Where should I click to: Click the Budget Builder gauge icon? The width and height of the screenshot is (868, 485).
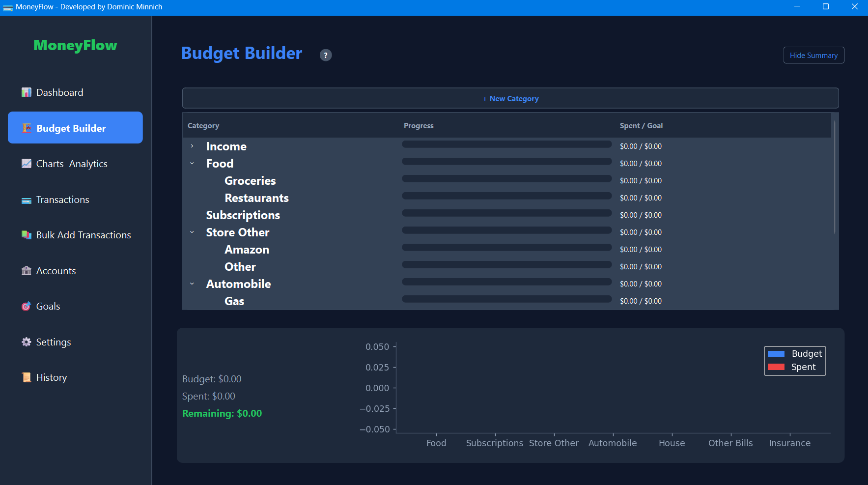[x=26, y=128]
